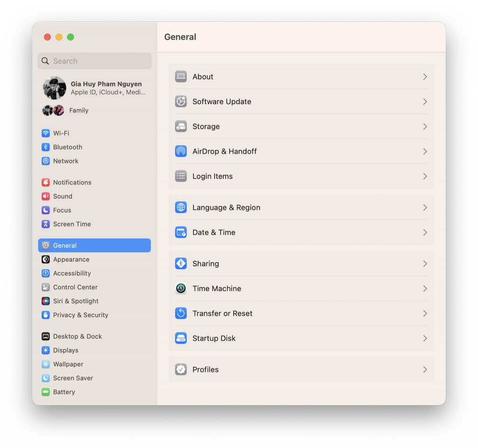
Task: Click the Bluetooth icon in sidebar
Action: coord(46,147)
